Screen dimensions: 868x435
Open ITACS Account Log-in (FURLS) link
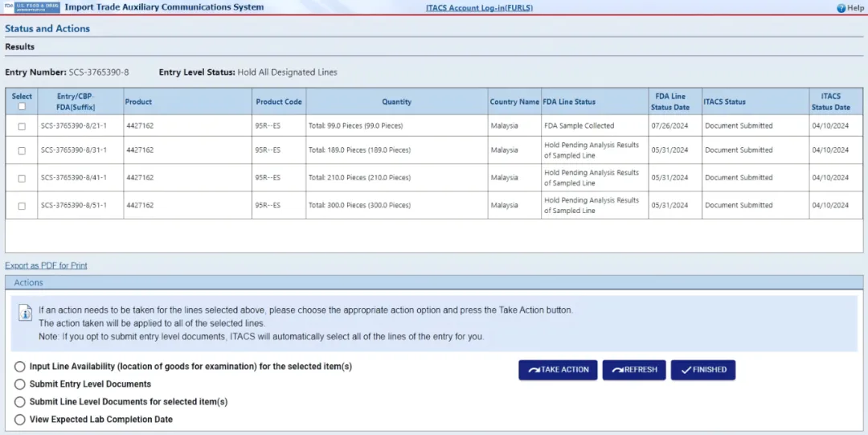[x=479, y=8]
